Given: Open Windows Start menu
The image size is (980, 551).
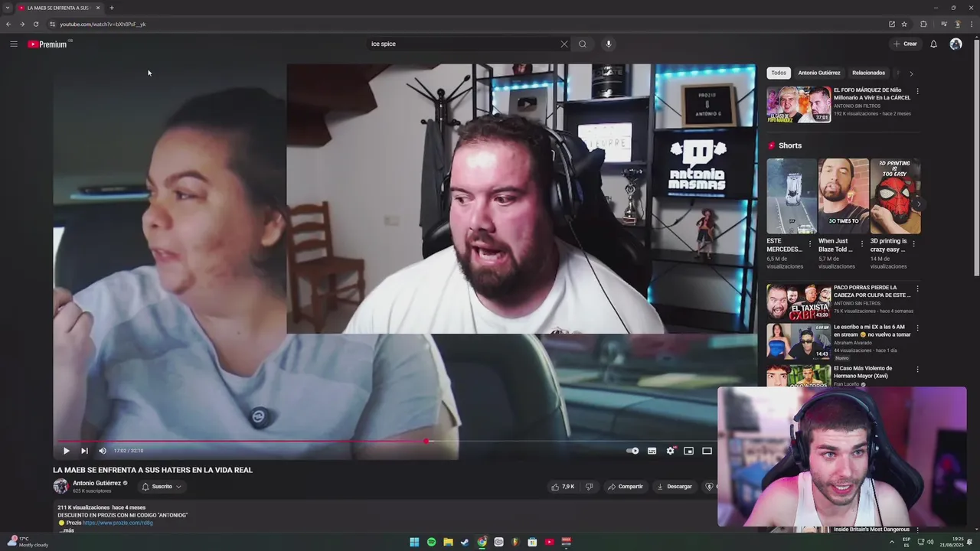Looking at the screenshot, I should pos(414,542).
